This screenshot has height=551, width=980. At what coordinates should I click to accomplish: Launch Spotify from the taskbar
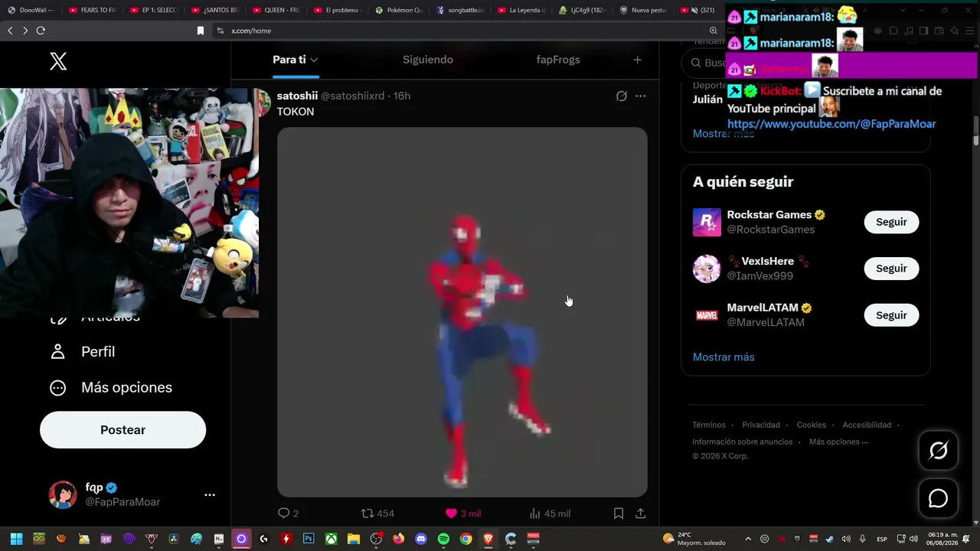click(443, 539)
